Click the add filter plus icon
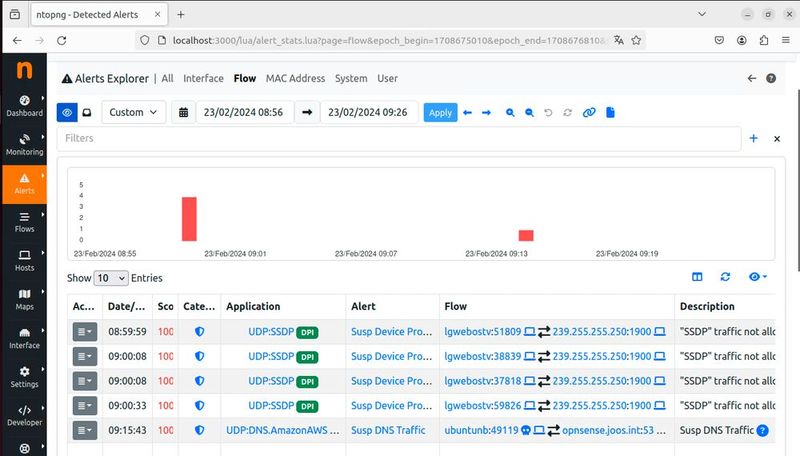The height and width of the screenshot is (456, 800). [754, 139]
